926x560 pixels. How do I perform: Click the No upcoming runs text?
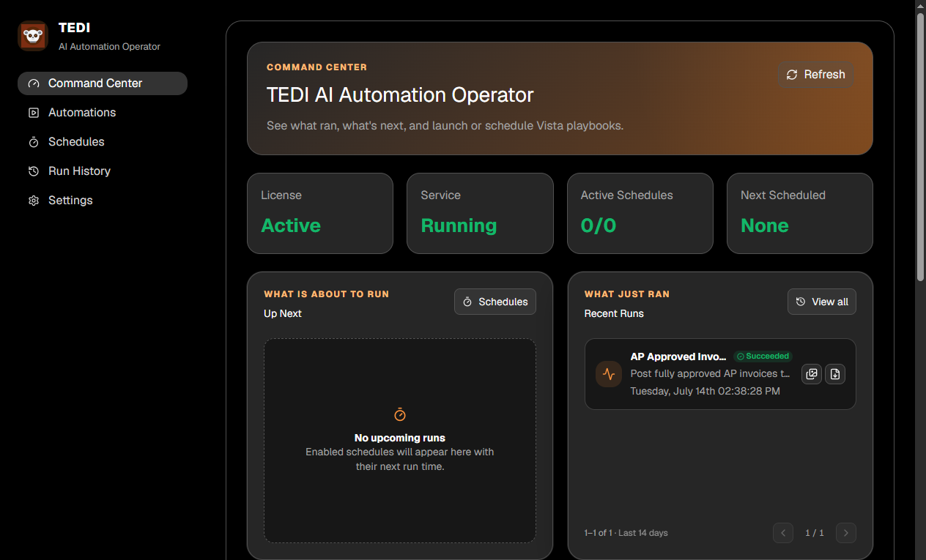tap(400, 438)
